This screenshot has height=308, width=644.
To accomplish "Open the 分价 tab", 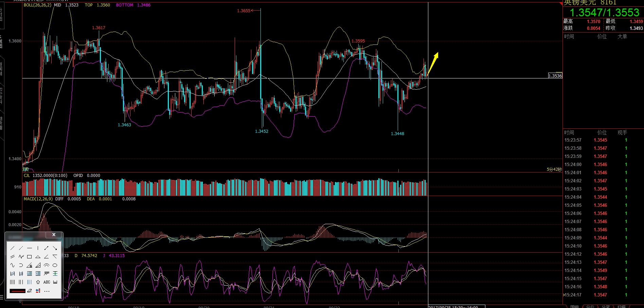I will (x=590, y=306).
